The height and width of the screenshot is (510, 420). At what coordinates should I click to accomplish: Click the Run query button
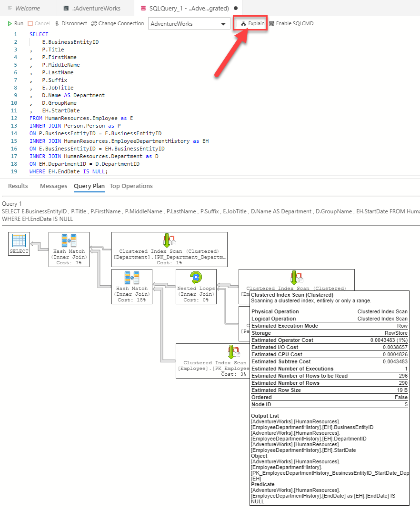(15, 23)
